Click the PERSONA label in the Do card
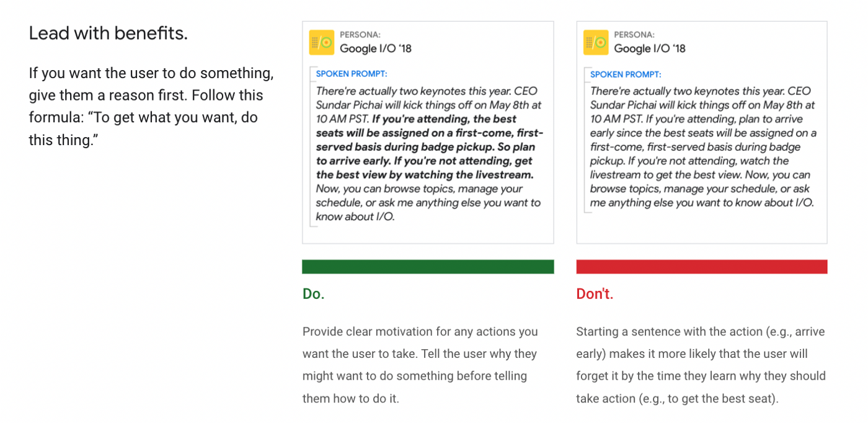The image size is (868, 423). (x=360, y=35)
